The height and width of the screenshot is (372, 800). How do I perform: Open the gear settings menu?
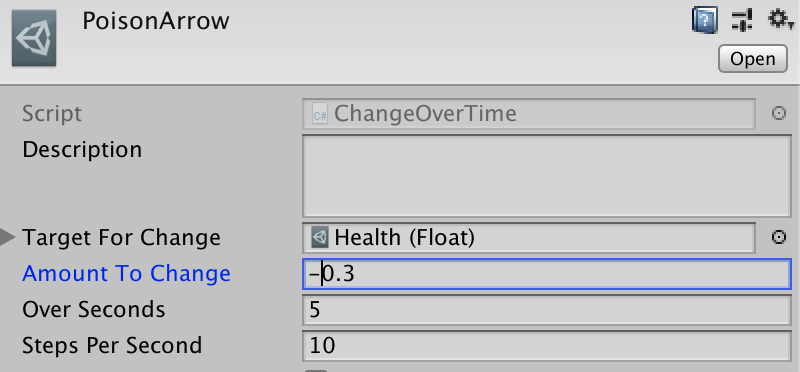click(x=780, y=20)
